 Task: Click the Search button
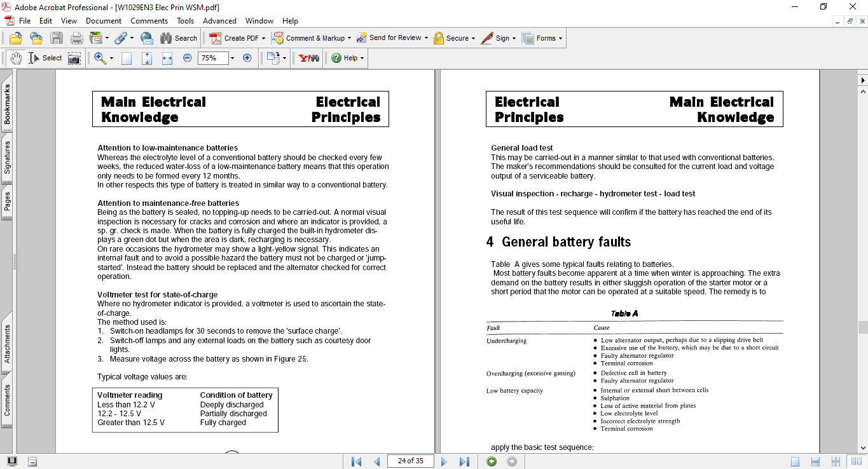point(179,38)
